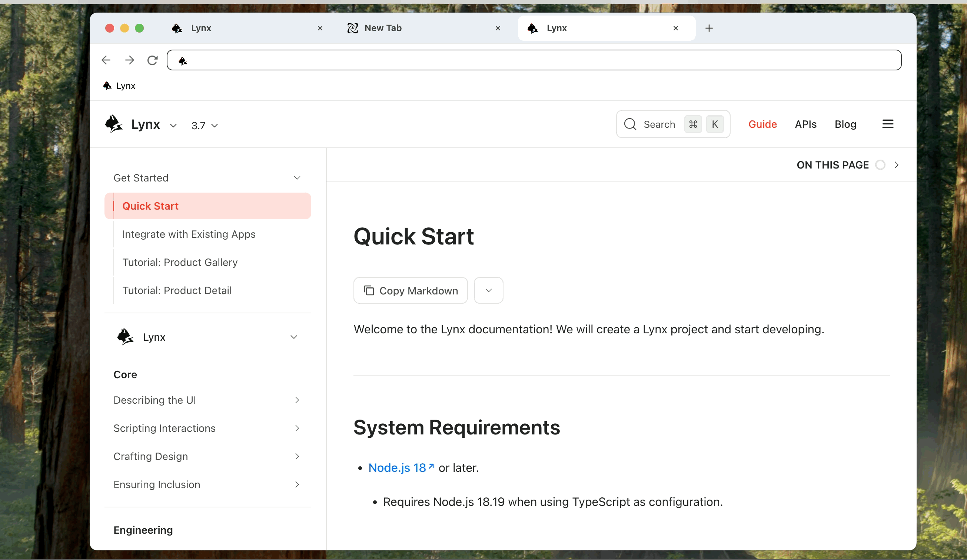Click the progress circle beside ON THIS PAGE

click(x=880, y=165)
